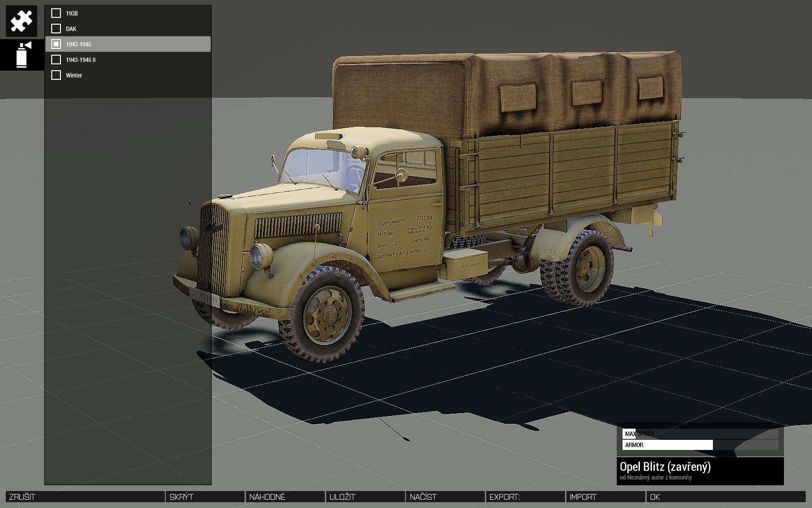Image resolution: width=812 pixels, height=508 pixels.
Task: Click NÁHODNÉ to randomize appearance
Action: [x=286, y=497]
